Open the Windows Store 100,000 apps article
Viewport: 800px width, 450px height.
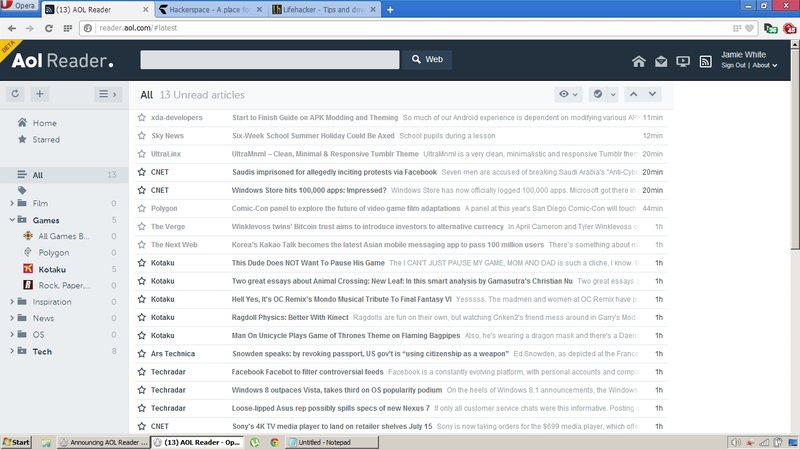coord(309,190)
